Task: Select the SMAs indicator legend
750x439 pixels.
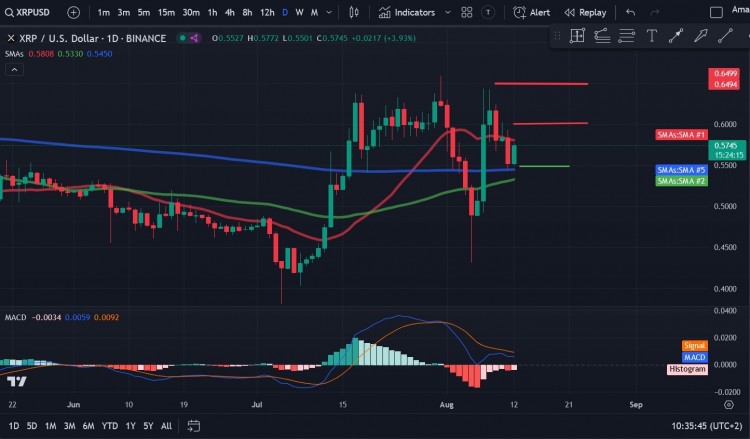Action: [x=14, y=54]
